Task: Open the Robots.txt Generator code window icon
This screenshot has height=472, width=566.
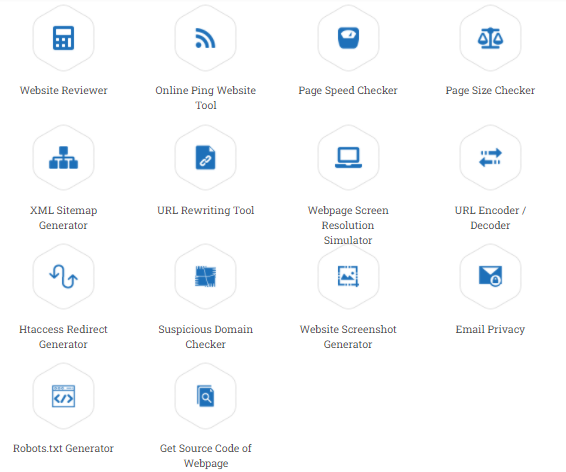Action: coord(64,396)
